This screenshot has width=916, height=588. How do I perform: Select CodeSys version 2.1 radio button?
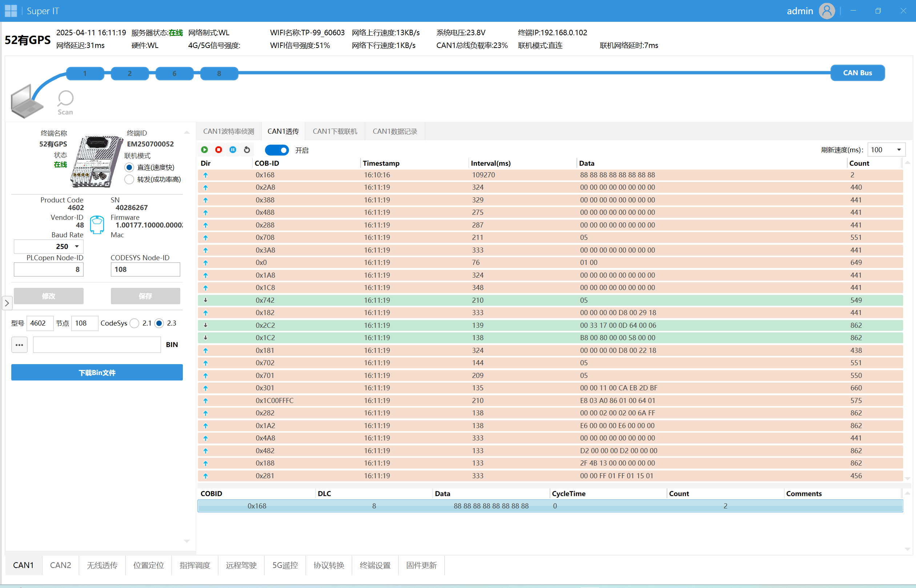[x=134, y=323]
